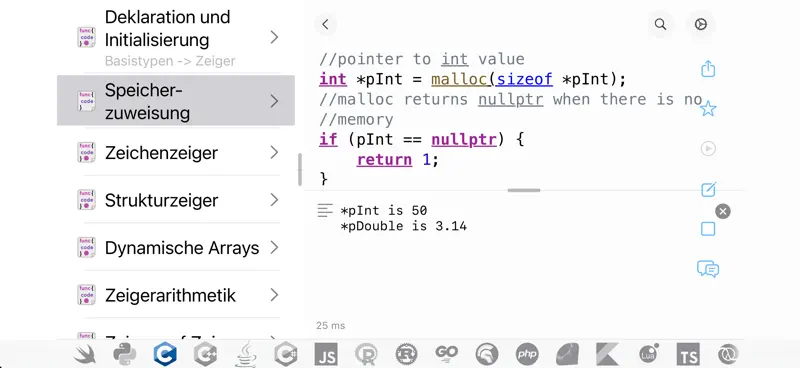Click the '*pInt is 50' output line

coord(384,210)
